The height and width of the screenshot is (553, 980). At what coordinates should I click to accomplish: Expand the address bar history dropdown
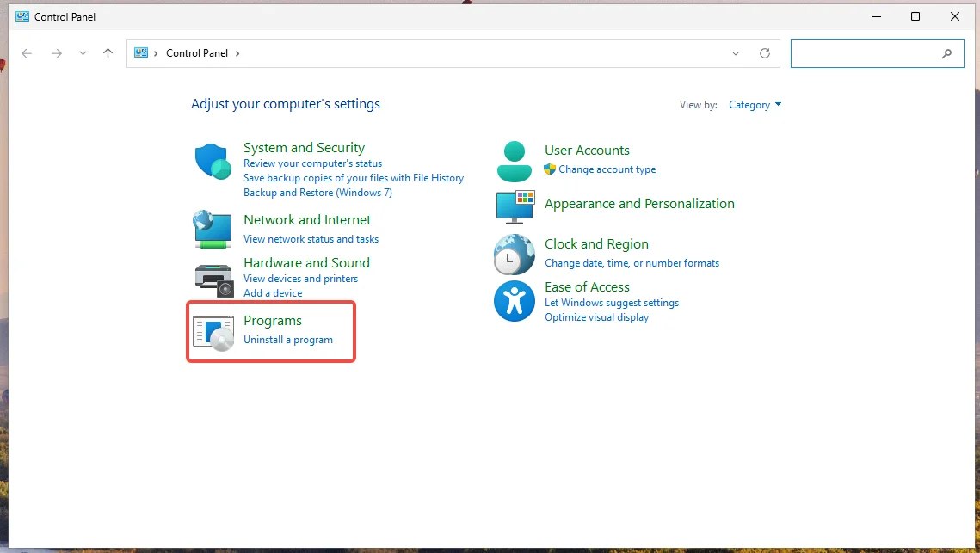click(x=736, y=53)
